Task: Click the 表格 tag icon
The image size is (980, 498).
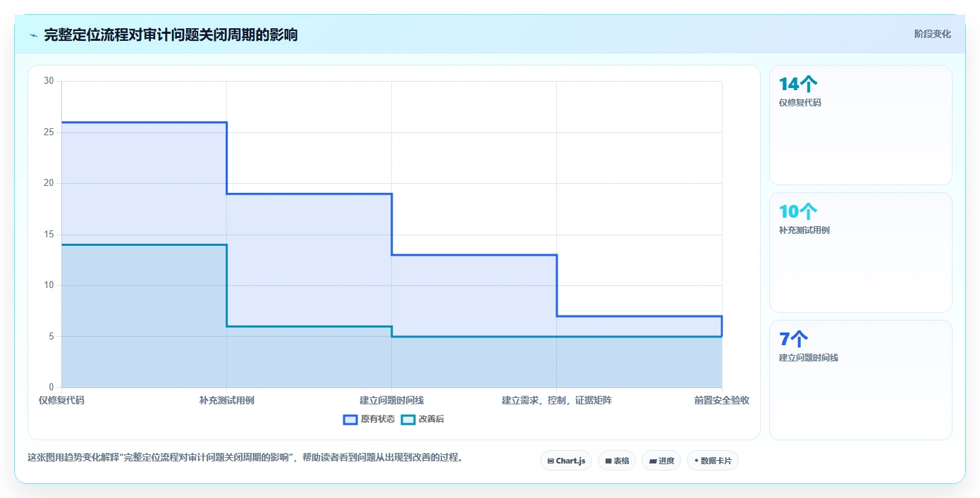Action: point(608,461)
